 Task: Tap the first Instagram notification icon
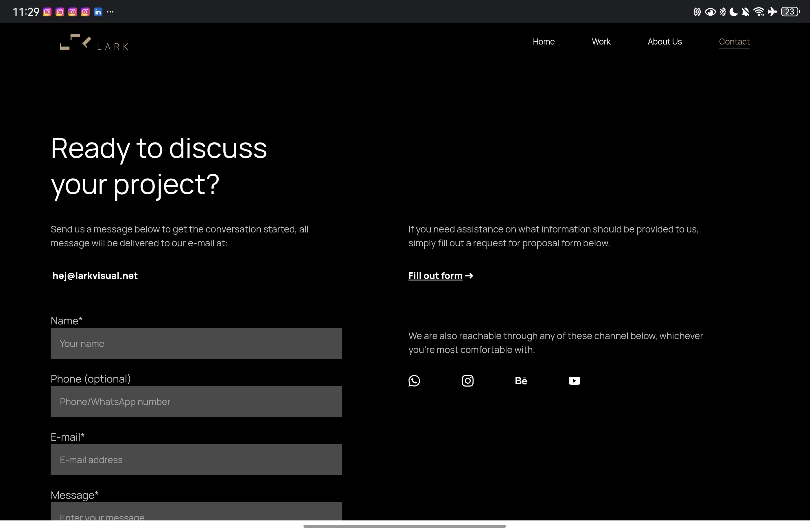point(47,12)
